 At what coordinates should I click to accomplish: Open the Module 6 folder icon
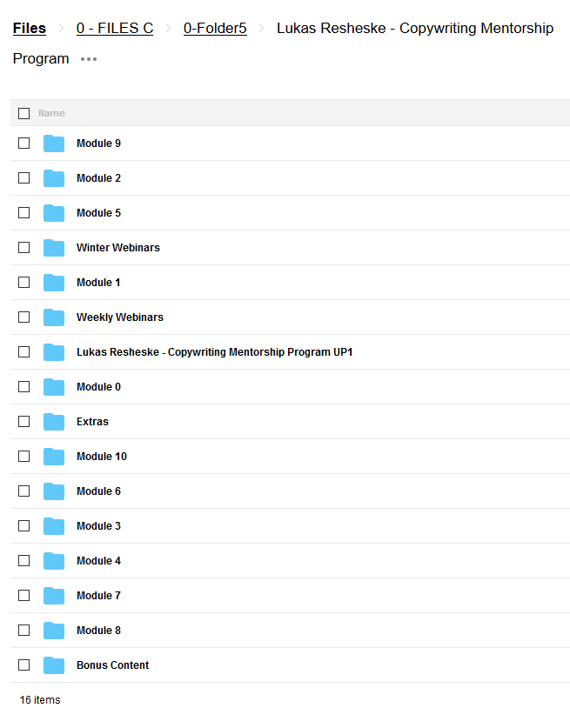coord(54,491)
